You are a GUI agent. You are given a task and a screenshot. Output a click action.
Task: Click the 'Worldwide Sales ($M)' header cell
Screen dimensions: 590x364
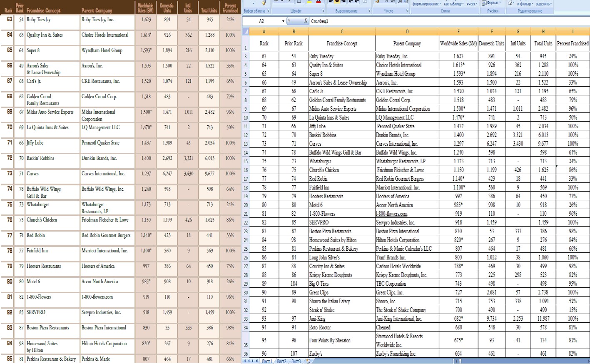(458, 43)
